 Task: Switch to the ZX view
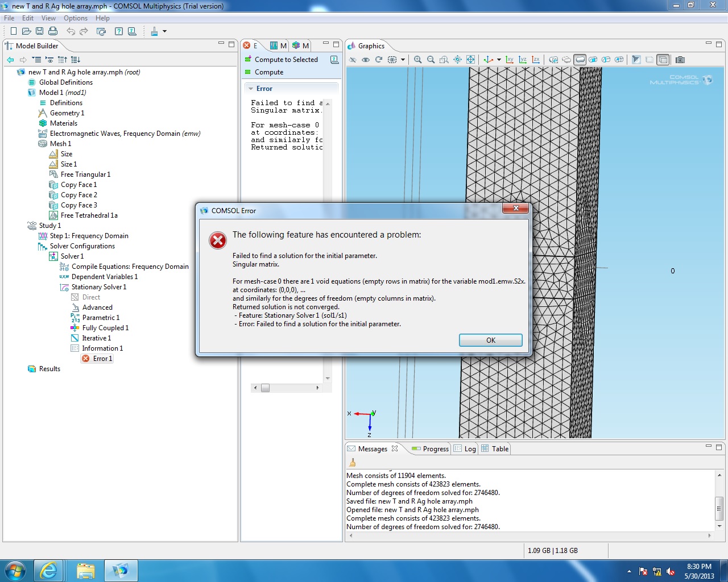(x=536, y=60)
